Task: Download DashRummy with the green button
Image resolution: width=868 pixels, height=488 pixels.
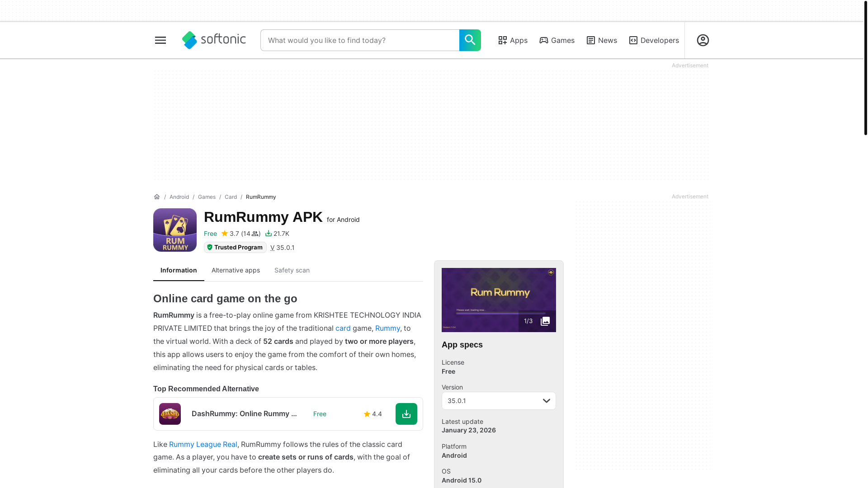Action: click(x=406, y=414)
